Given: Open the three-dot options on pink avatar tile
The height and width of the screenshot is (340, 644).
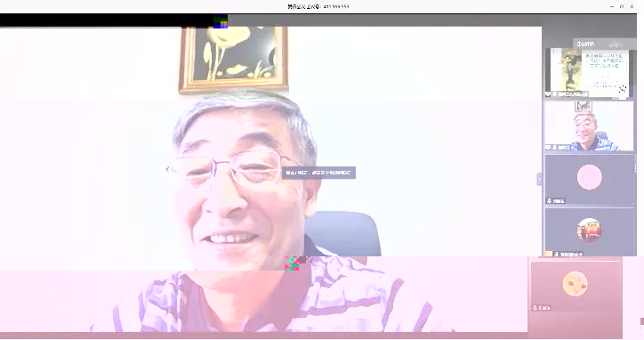Looking at the screenshot, I should coord(635,168).
